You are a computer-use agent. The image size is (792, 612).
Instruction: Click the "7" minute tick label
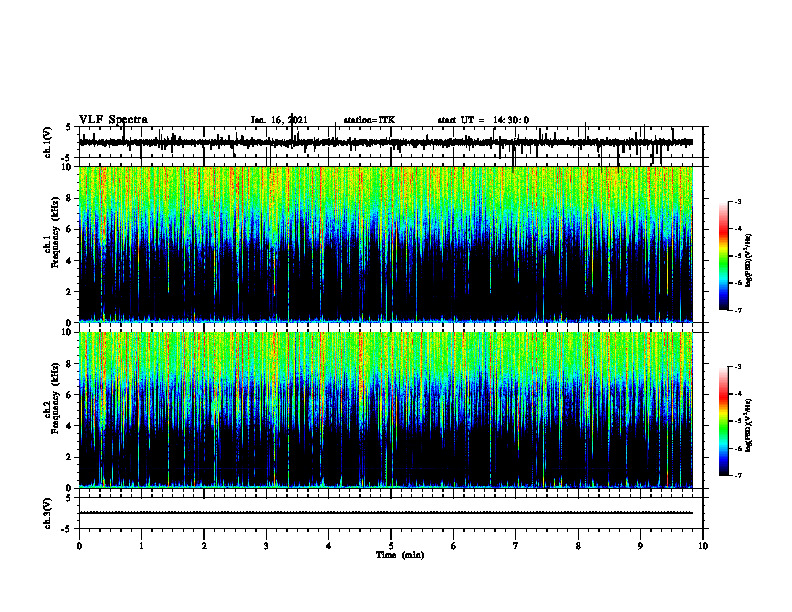point(516,546)
